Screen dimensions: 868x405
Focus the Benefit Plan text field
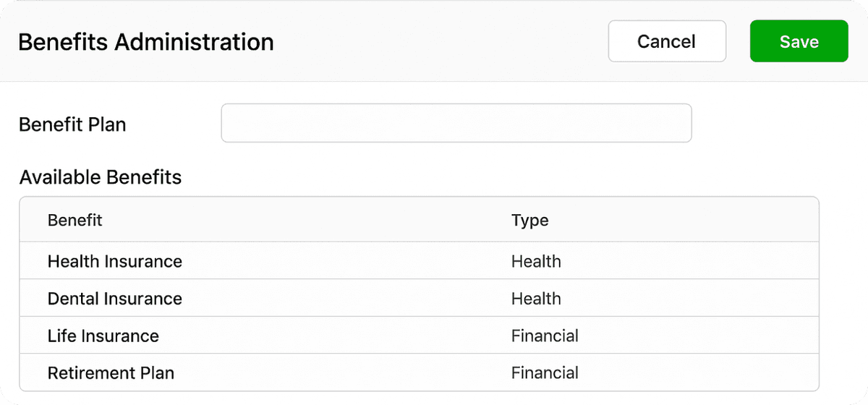(456, 123)
